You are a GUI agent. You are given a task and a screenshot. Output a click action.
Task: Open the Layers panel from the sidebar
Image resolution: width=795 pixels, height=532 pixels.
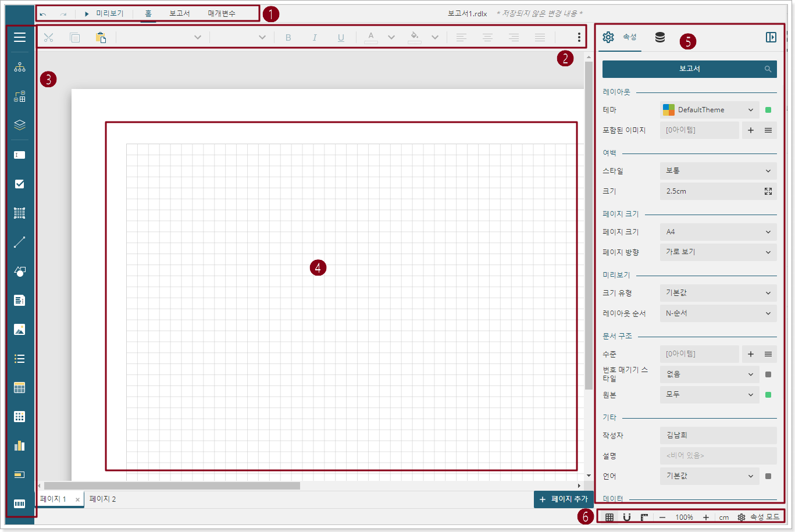tap(20, 125)
